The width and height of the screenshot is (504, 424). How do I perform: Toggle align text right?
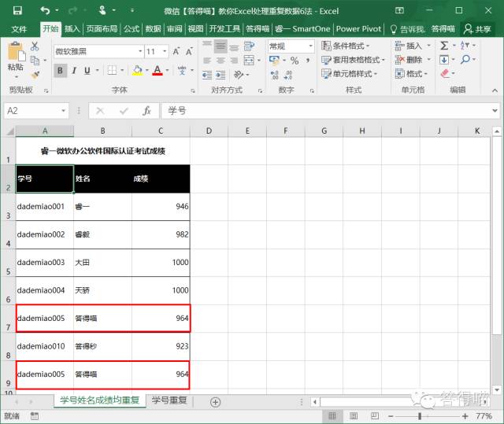pyautogui.click(x=234, y=61)
